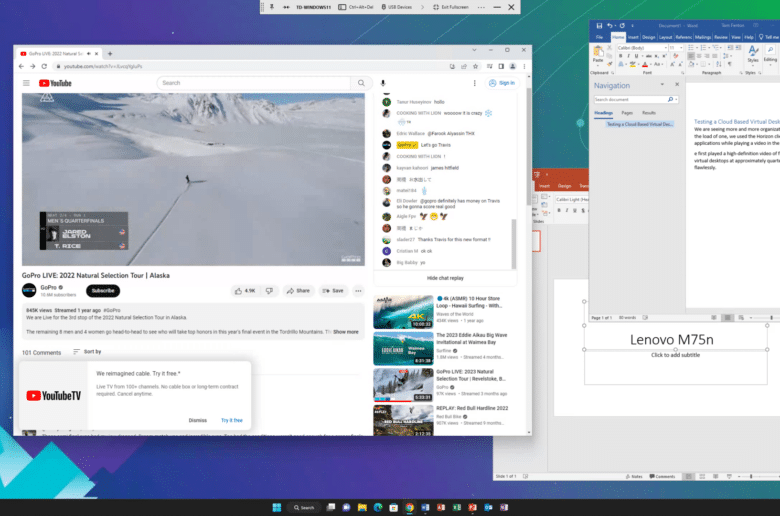This screenshot has width=780, height=516.
Task: Open Word Mailings tab
Action: (x=703, y=37)
